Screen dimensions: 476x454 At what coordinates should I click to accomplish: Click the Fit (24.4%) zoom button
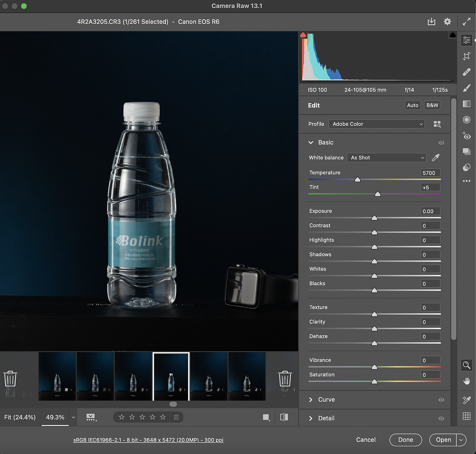(x=20, y=417)
